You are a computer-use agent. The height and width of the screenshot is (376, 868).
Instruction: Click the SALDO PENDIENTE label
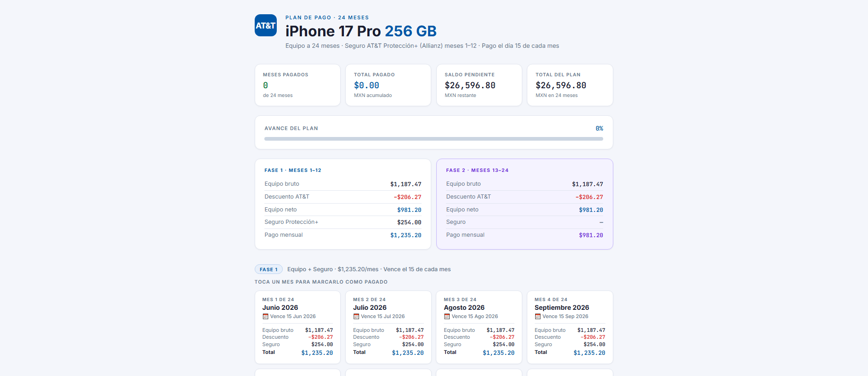click(x=469, y=74)
